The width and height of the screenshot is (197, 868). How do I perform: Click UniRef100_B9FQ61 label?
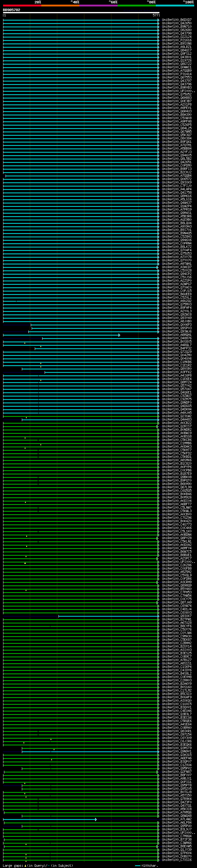(x=177, y=142)
